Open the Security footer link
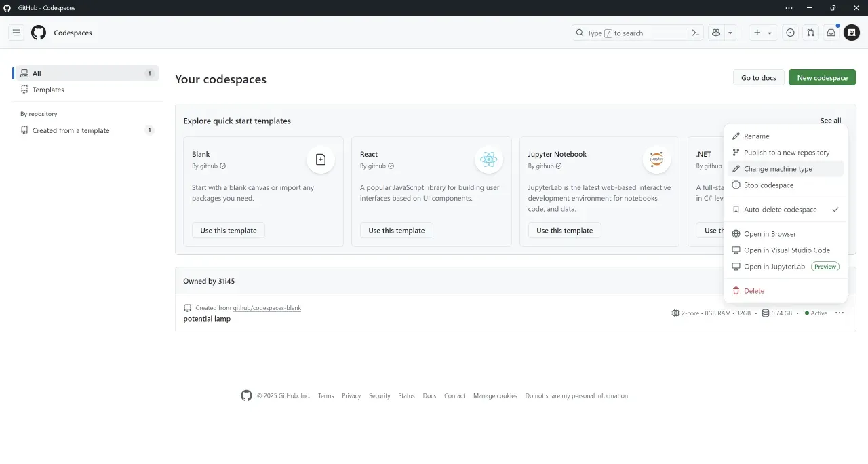This screenshot has width=868, height=464. pyautogui.click(x=380, y=396)
